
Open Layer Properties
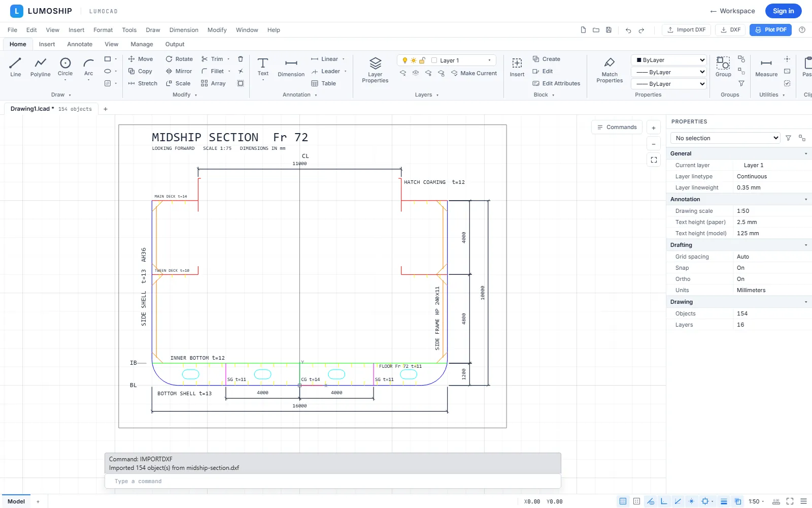click(x=375, y=69)
